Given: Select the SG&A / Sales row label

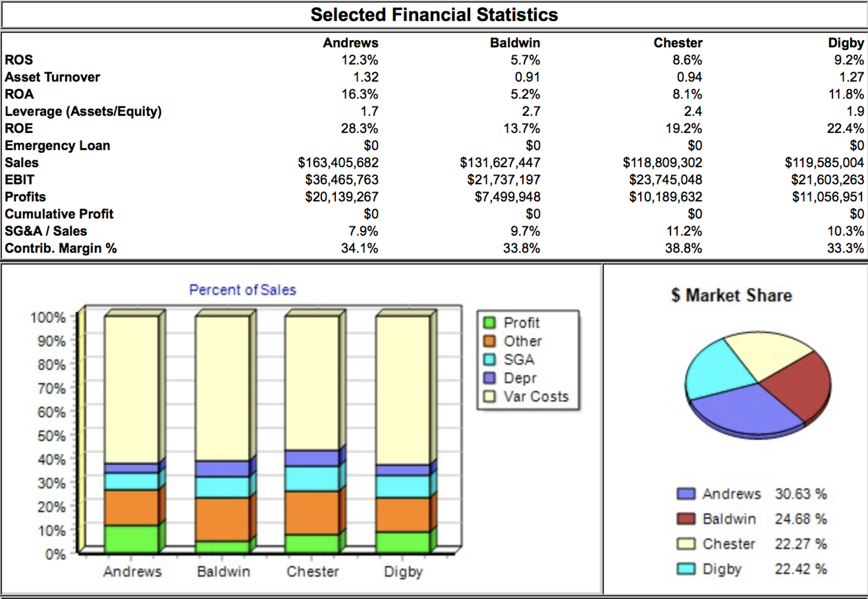Looking at the screenshot, I should [46, 231].
